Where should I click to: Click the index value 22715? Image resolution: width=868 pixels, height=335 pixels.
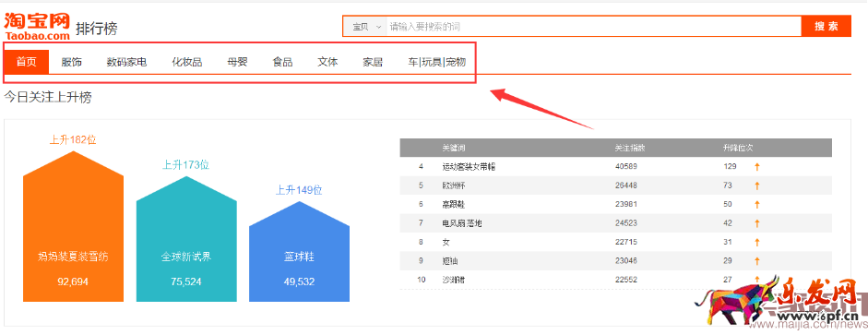pyautogui.click(x=626, y=242)
